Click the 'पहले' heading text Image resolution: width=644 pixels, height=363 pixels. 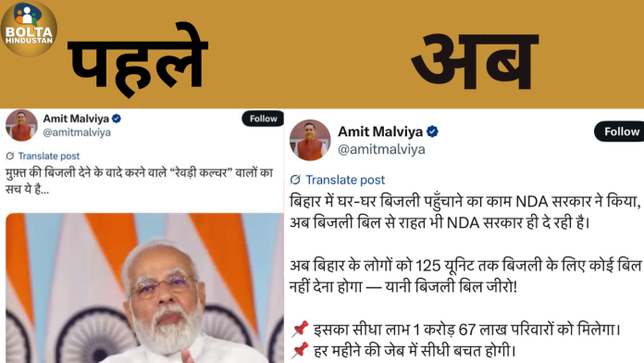click(138, 59)
